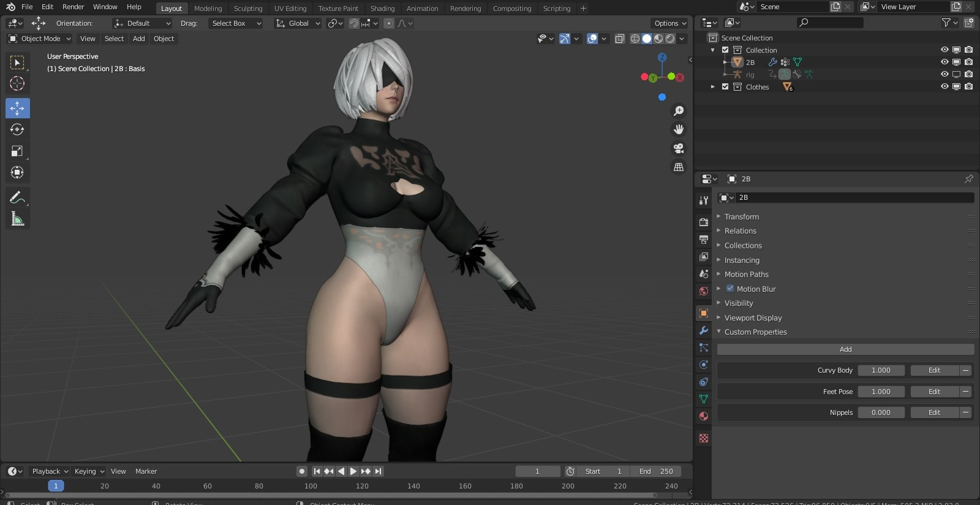The image size is (980, 505).
Task: Click Edit for Feet Pose property
Action: pyautogui.click(x=934, y=392)
